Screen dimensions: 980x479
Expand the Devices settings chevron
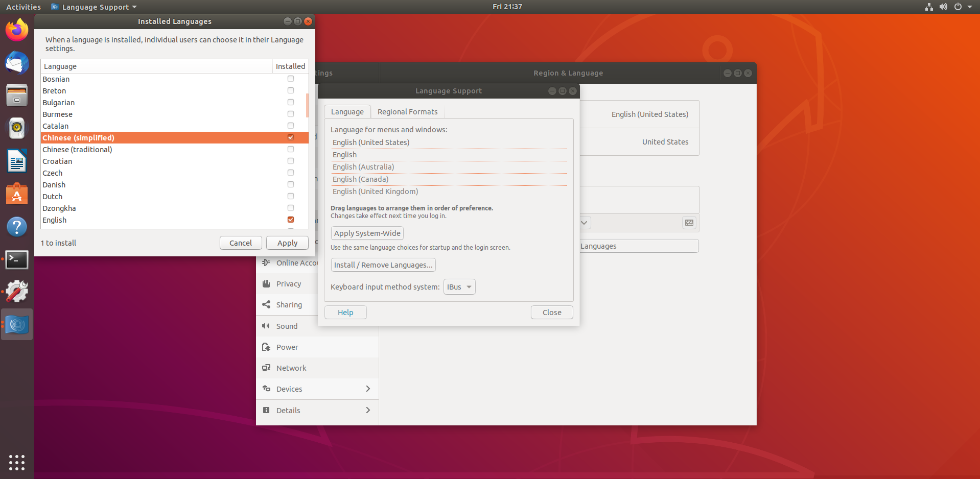point(368,389)
